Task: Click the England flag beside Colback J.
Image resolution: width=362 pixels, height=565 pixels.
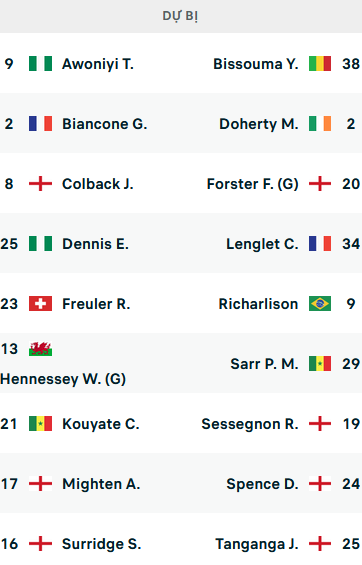Action: click(x=40, y=184)
